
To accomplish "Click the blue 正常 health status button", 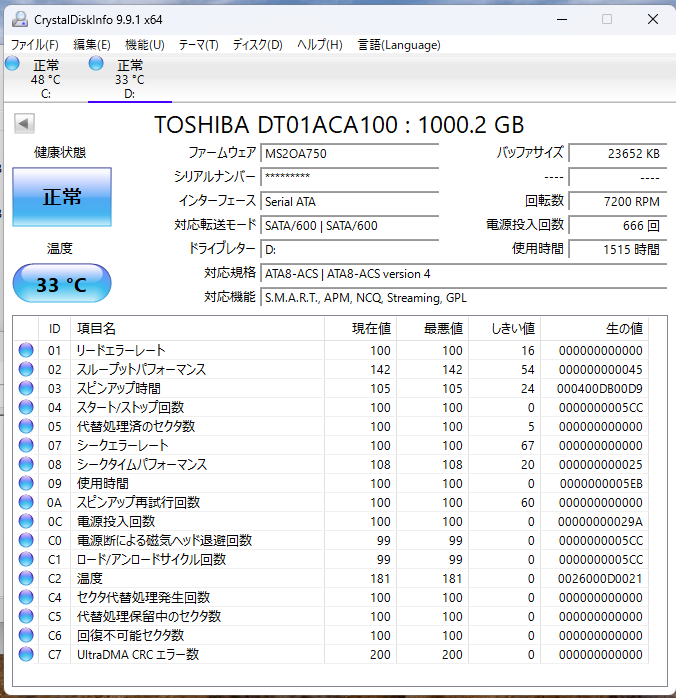I will coord(62,197).
